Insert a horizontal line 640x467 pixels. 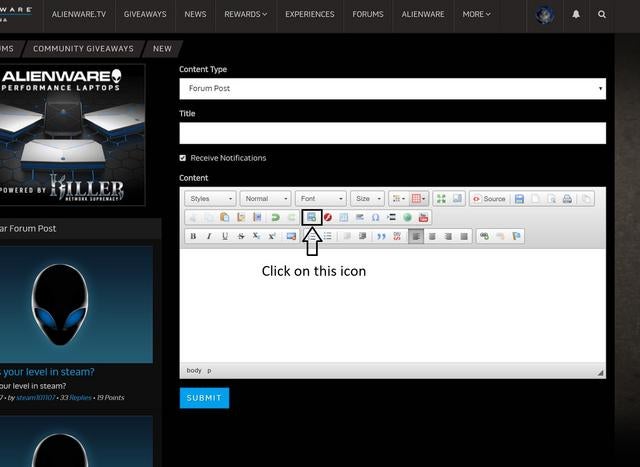360,218
